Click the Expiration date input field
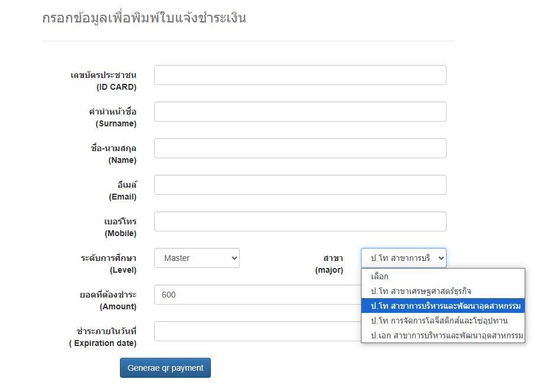 coord(258,331)
